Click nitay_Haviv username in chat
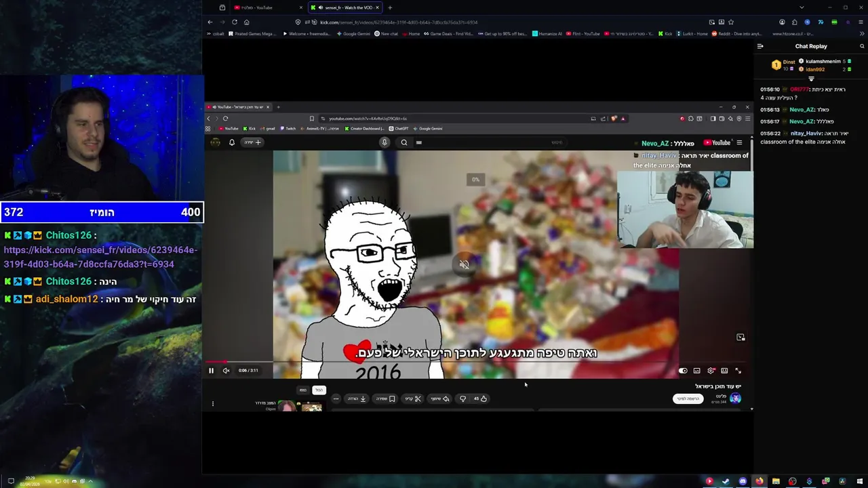Viewport: 868px width, 488px height. click(x=806, y=134)
